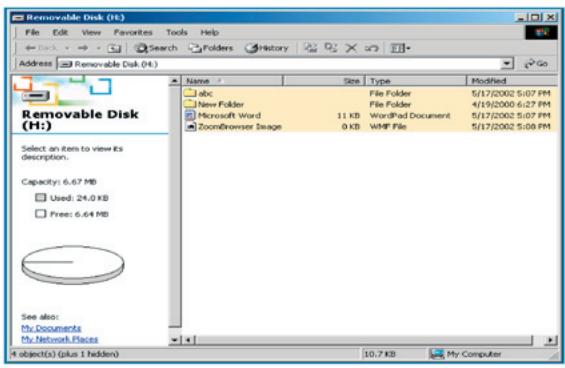Viewport: 565px width, 368px height.
Task: Open the View menu
Action: 91,32
